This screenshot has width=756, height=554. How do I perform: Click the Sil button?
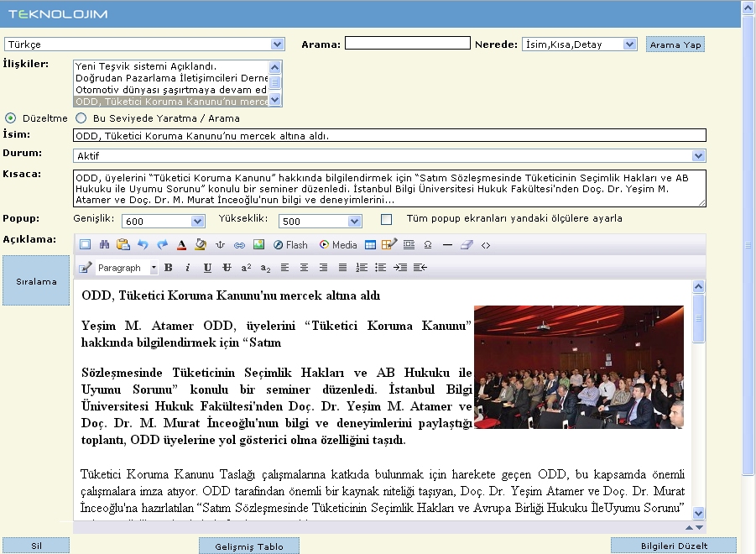(x=36, y=546)
